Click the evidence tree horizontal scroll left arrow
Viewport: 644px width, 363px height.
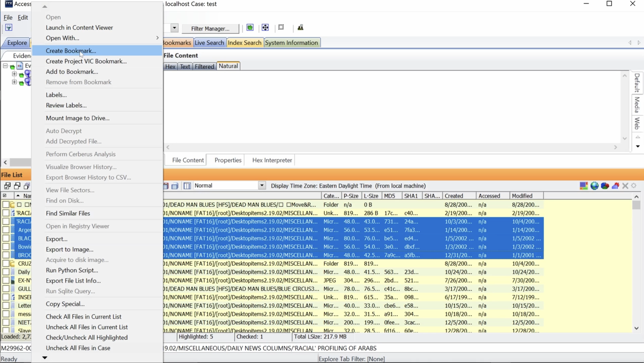(x=5, y=162)
